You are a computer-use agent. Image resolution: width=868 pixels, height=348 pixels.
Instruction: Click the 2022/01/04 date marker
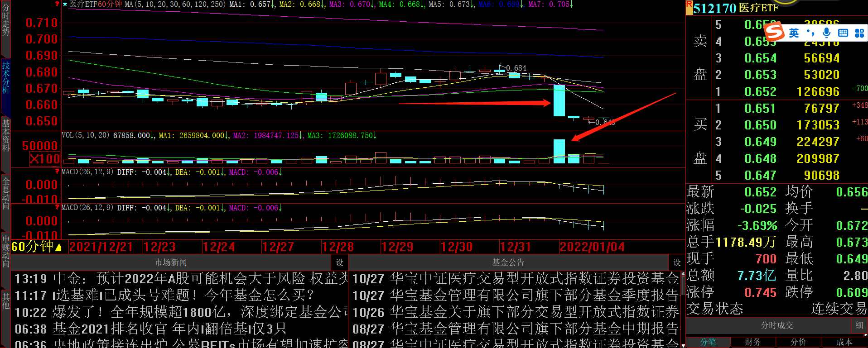(x=592, y=247)
